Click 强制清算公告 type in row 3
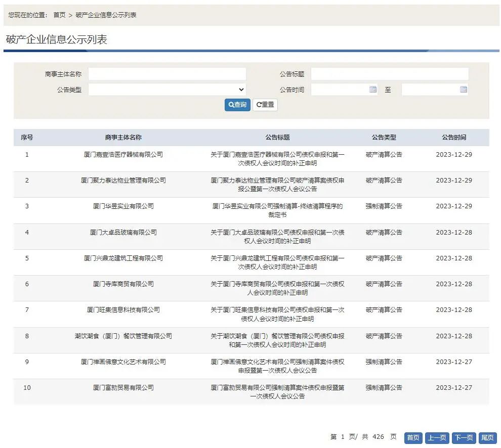Screen dimensions: 501x448 click(x=384, y=206)
